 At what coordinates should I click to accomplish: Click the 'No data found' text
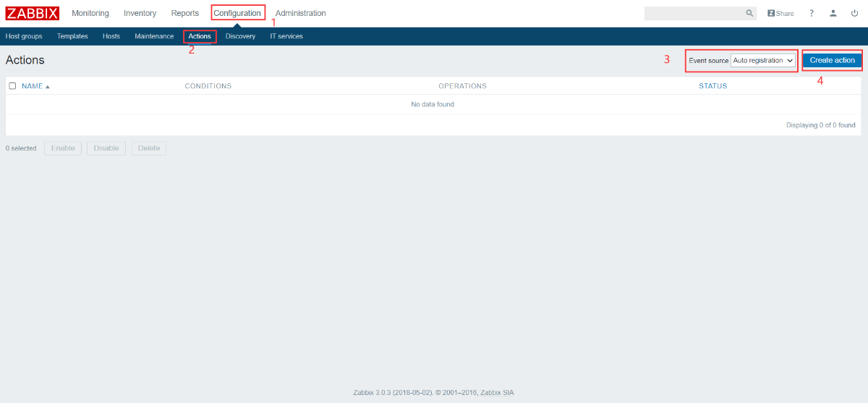[433, 104]
